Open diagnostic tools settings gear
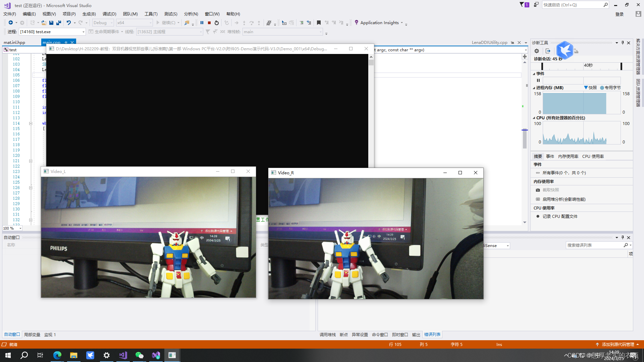The image size is (644, 362). [537, 51]
